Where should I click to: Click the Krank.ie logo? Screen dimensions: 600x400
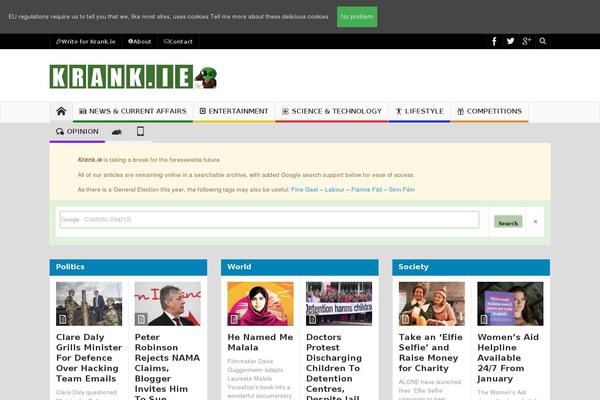coord(133,77)
